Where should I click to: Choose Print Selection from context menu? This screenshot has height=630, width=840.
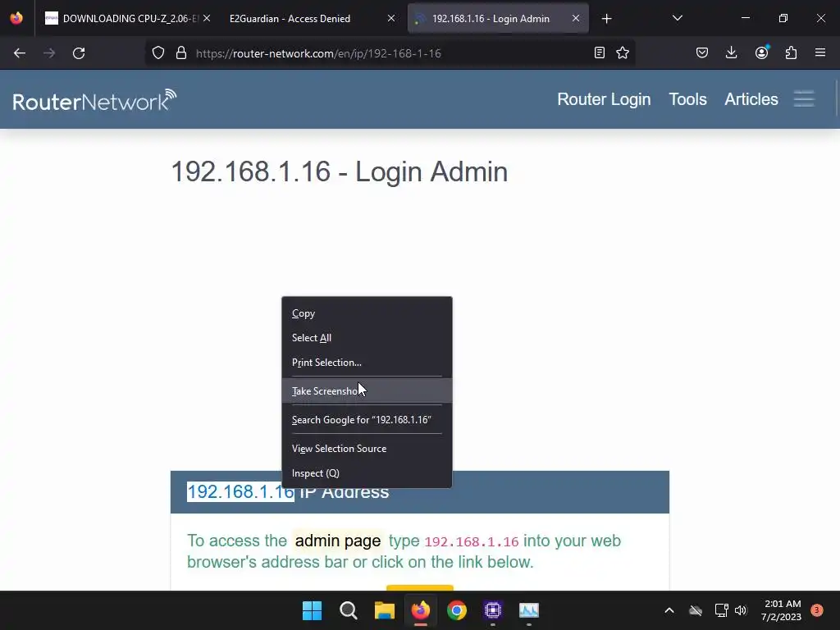[x=367, y=363]
